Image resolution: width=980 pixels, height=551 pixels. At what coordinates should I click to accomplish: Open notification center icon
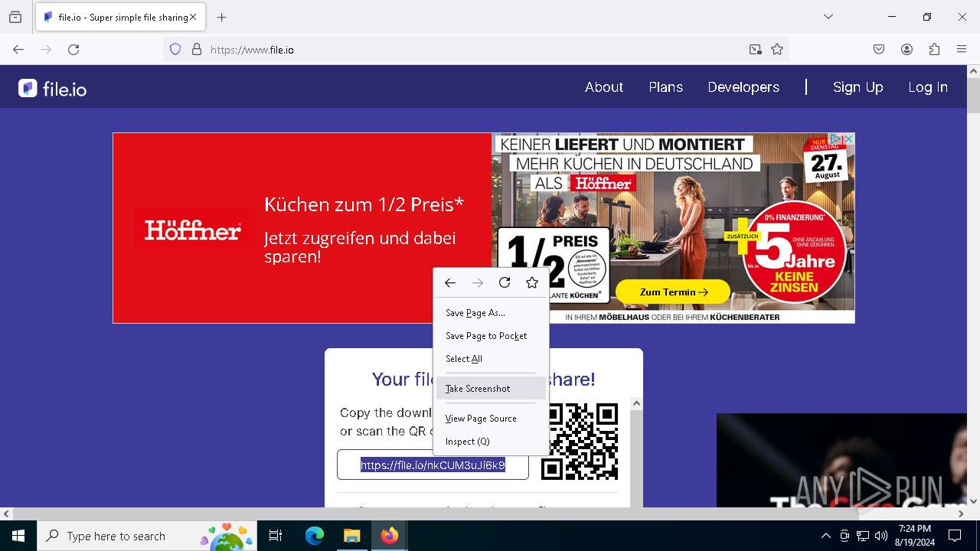click(955, 536)
